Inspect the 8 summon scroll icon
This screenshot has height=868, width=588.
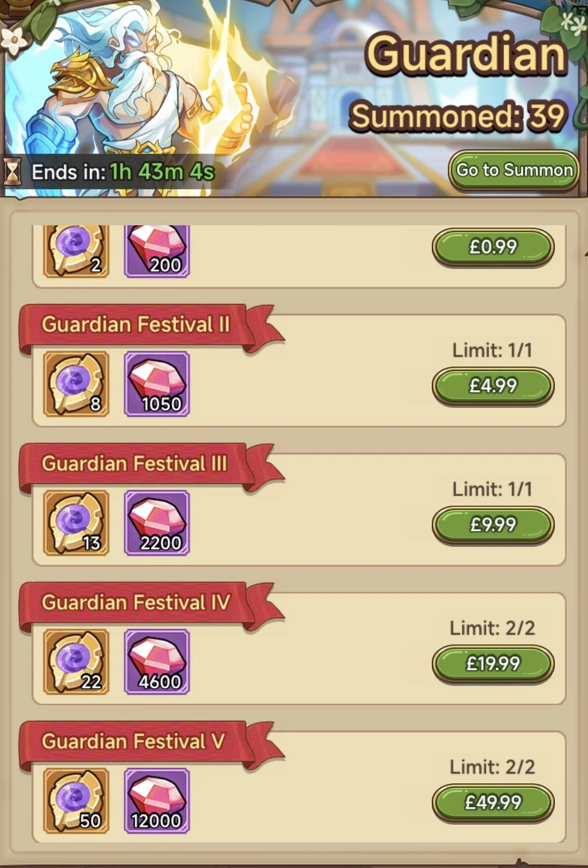[76, 384]
